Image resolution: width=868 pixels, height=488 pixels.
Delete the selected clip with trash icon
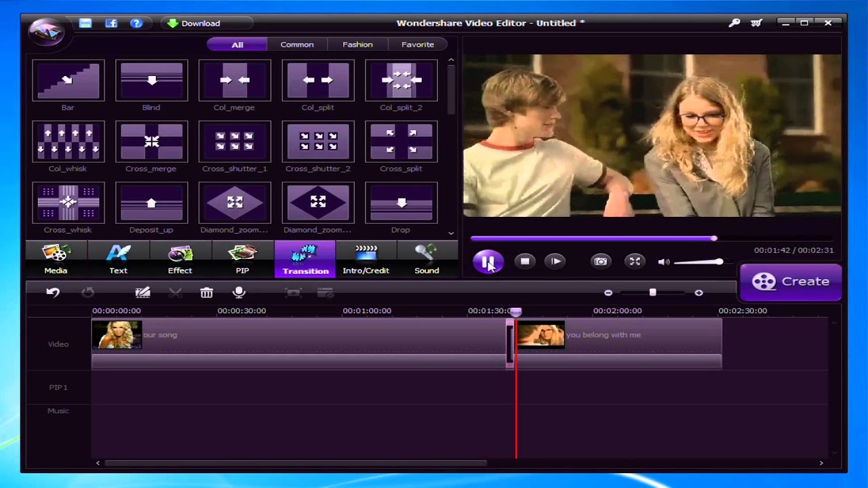(x=207, y=292)
